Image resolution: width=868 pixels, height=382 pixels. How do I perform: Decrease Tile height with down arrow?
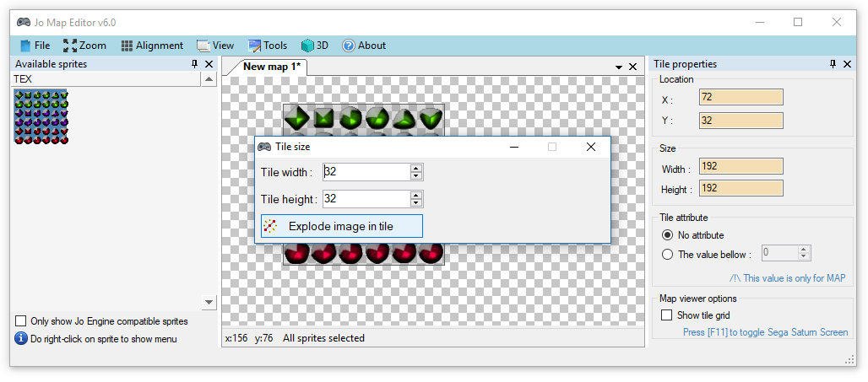pyautogui.click(x=416, y=202)
